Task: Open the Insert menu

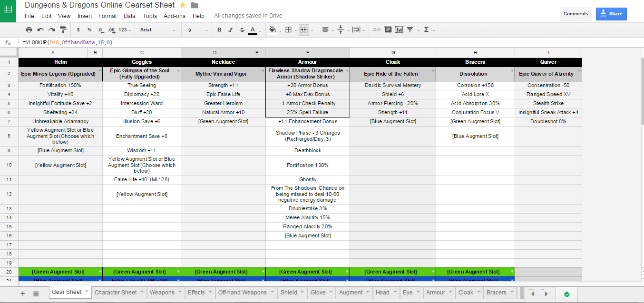Action: click(85, 16)
